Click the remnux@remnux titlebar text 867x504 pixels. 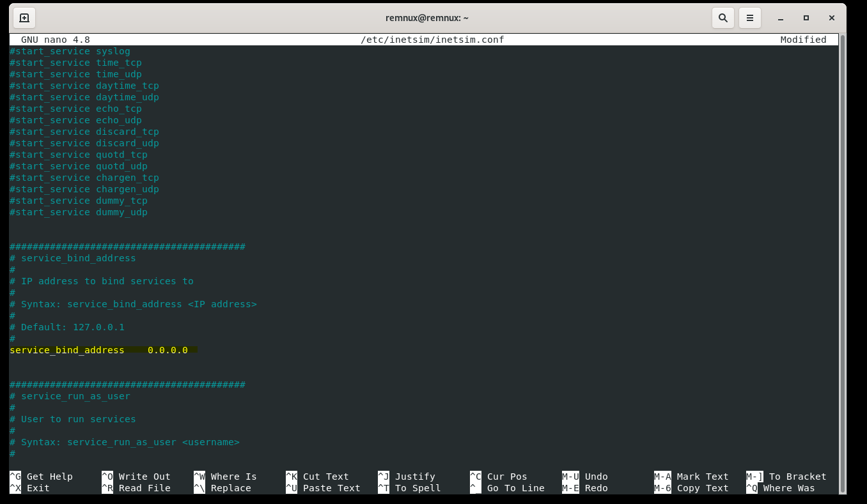(x=434, y=17)
